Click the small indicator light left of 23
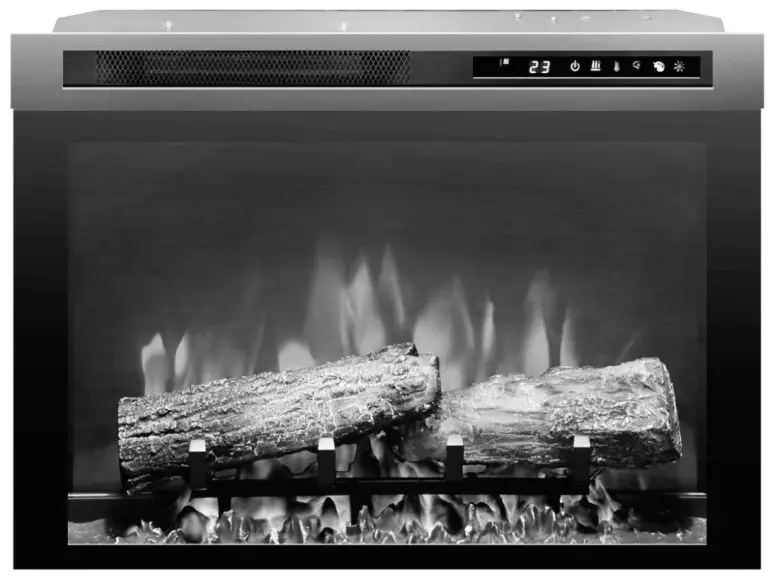Viewport: 768px width, 577px height. click(504, 62)
